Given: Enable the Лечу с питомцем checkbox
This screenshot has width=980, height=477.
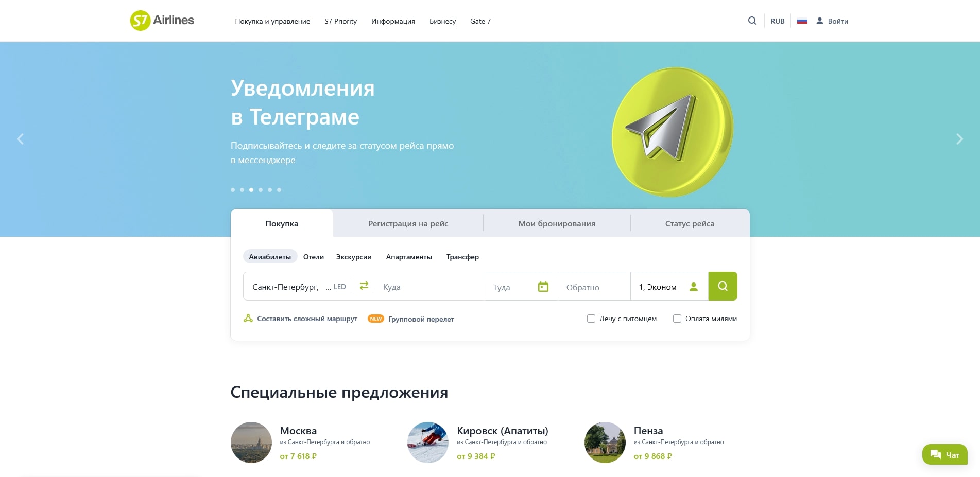Looking at the screenshot, I should point(591,319).
